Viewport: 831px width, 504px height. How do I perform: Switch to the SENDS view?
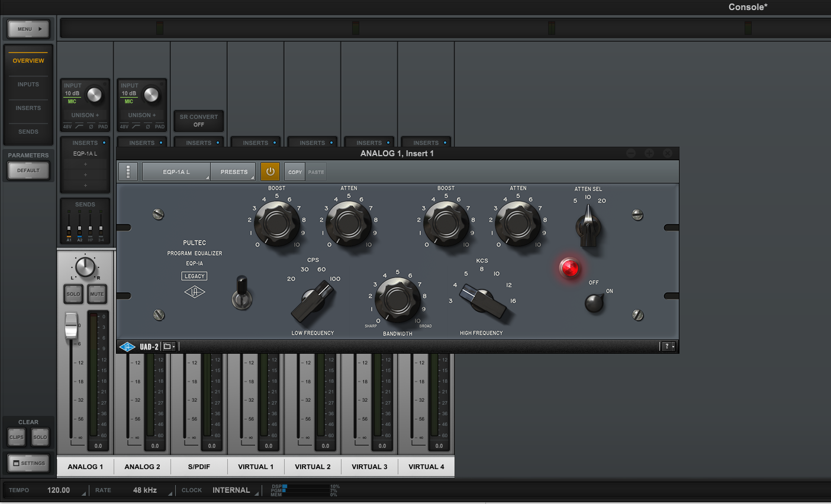28,132
